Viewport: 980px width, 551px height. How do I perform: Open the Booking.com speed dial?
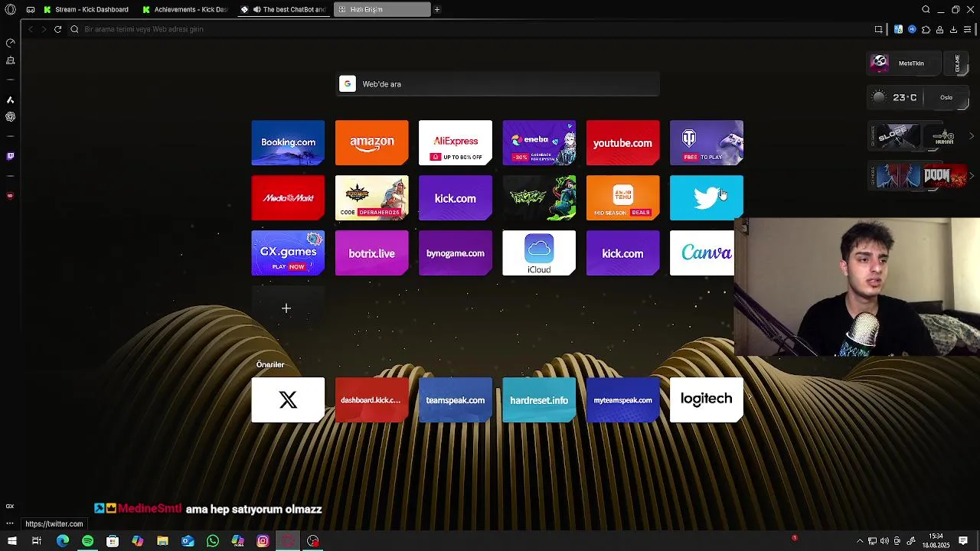[x=288, y=142]
